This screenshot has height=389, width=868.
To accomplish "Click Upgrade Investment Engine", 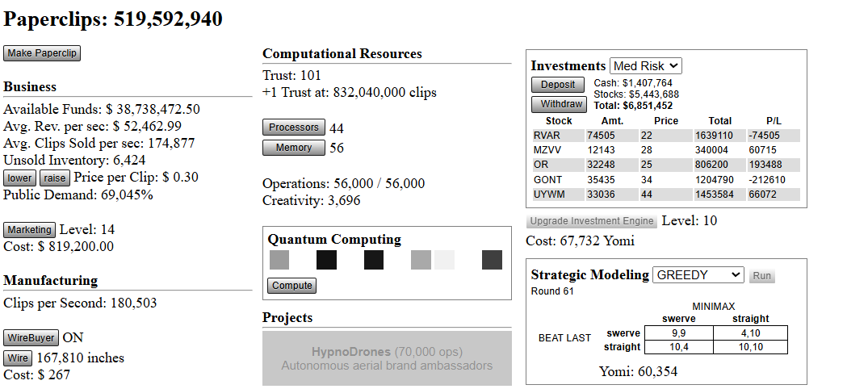I will (x=592, y=221).
